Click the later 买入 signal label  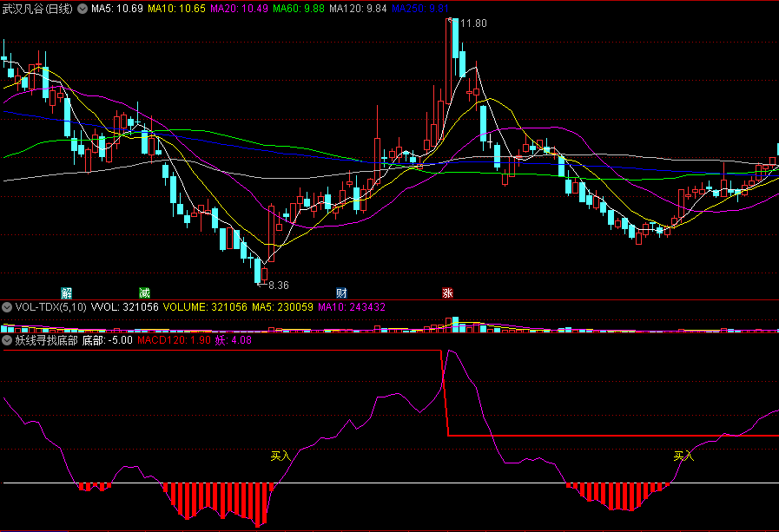[683, 456]
